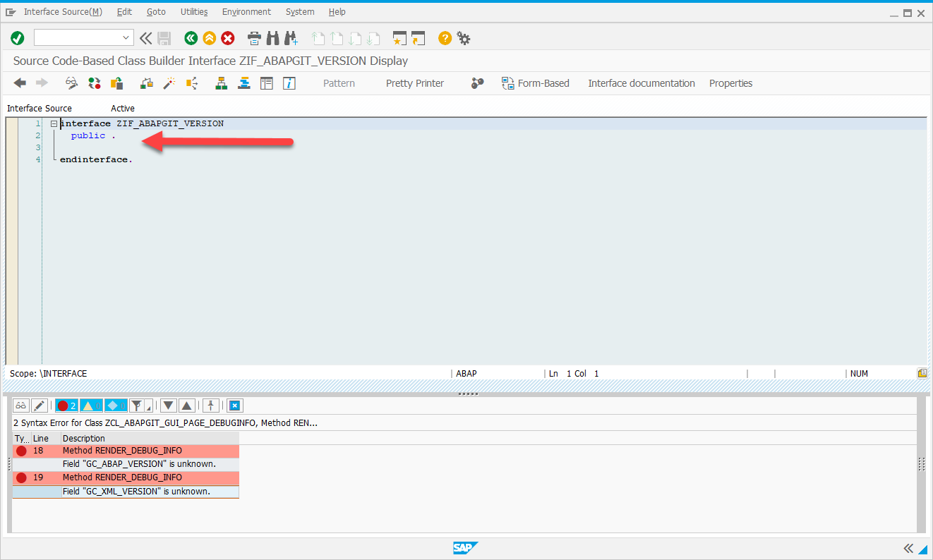This screenshot has height=560, width=933.
Task: Open the message filter funnel dropdown
Action: [x=140, y=406]
